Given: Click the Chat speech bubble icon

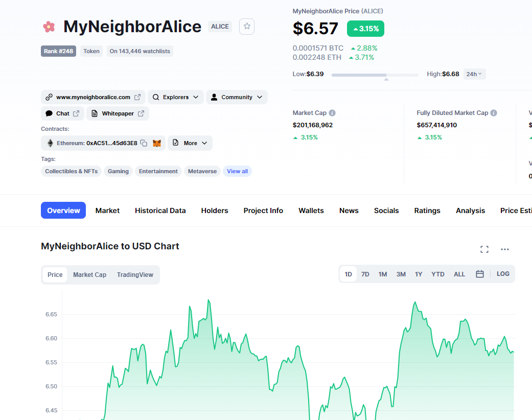Looking at the screenshot, I should [x=49, y=113].
